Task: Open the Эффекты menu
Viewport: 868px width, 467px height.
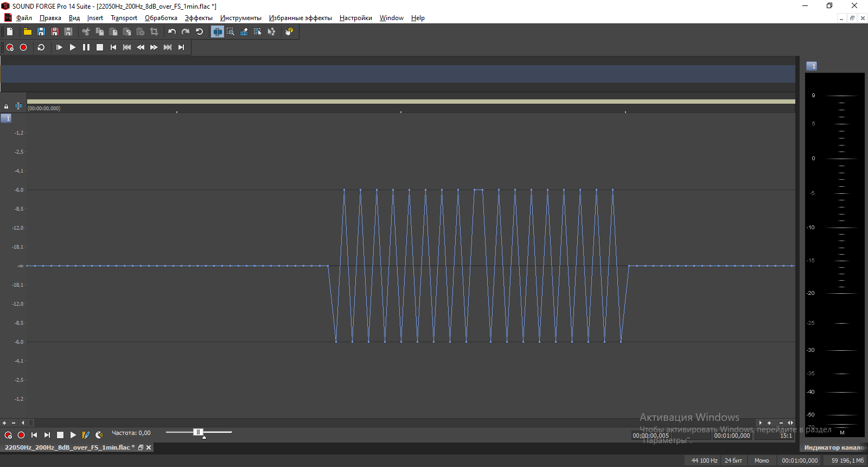Action: (199, 18)
